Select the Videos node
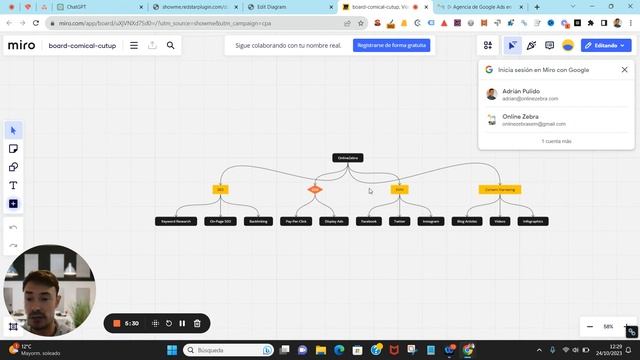The image size is (640, 360). click(x=500, y=221)
